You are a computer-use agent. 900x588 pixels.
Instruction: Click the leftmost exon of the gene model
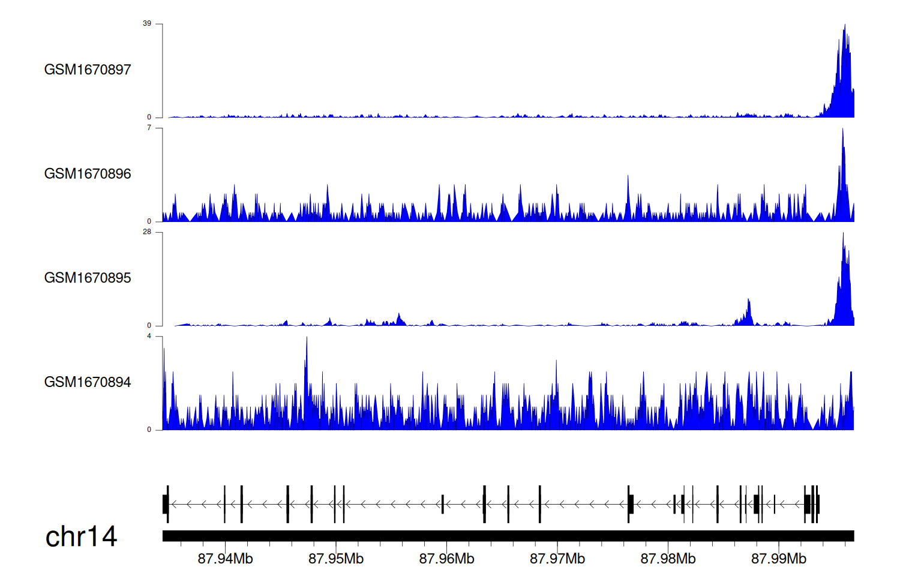(165, 504)
